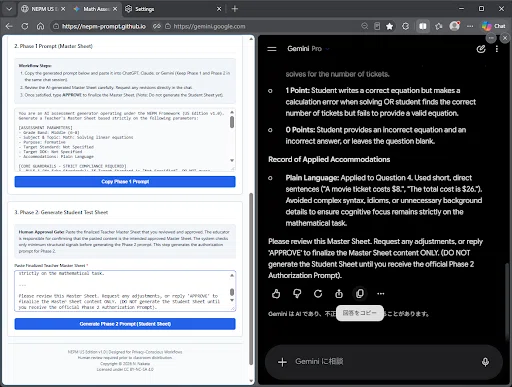This screenshot has width=512, height=387.
Task: Click the 'Human Approval Gate' text
Action: point(41,232)
